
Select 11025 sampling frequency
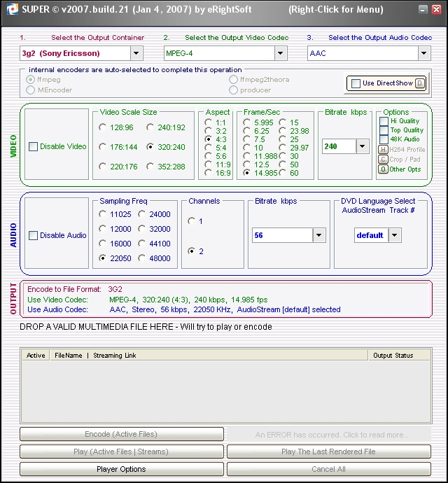coord(103,214)
